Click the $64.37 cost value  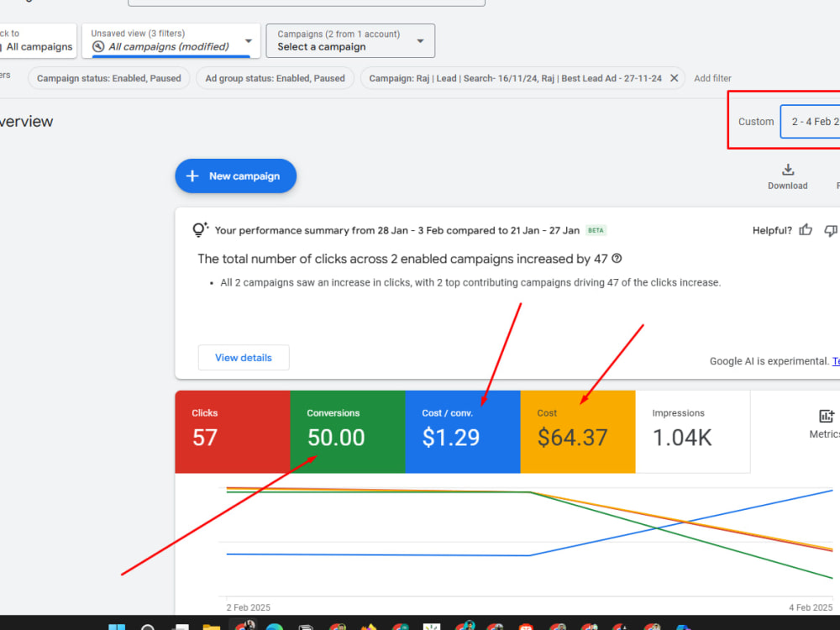(x=573, y=438)
